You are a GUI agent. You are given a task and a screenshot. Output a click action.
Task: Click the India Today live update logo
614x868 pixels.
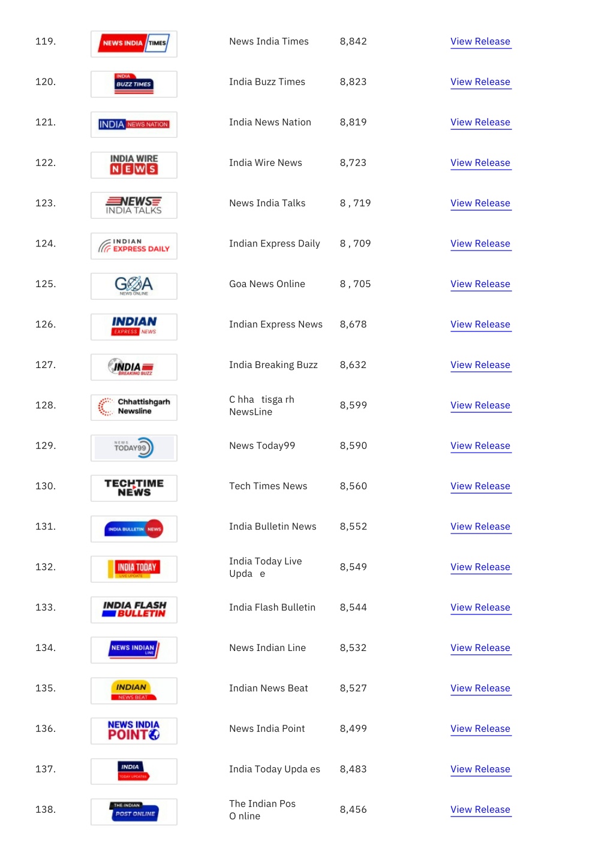[134, 569]
